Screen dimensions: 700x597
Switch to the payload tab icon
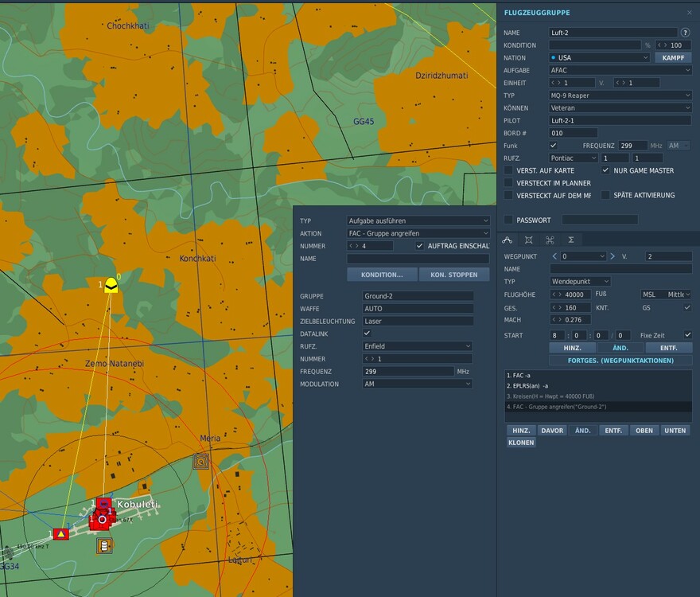tap(528, 240)
